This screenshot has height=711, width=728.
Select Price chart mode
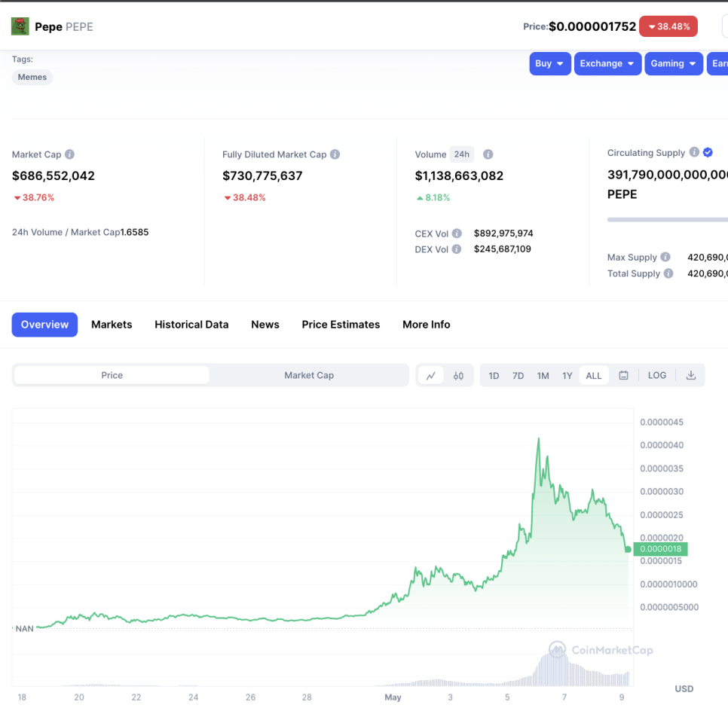click(112, 375)
